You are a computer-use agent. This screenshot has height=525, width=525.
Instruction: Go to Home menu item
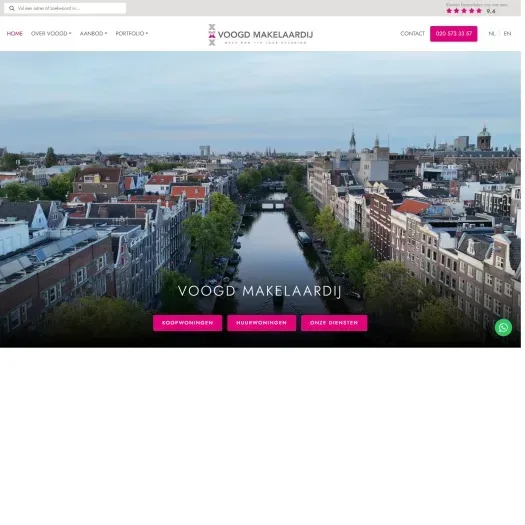click(15, 33)
